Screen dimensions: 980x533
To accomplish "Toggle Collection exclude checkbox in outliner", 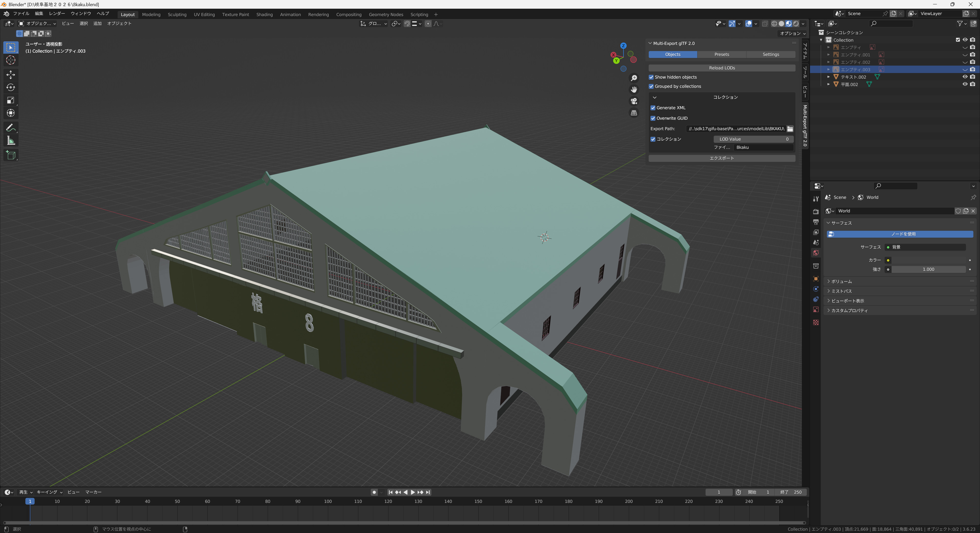I will [x=958, y=40].
